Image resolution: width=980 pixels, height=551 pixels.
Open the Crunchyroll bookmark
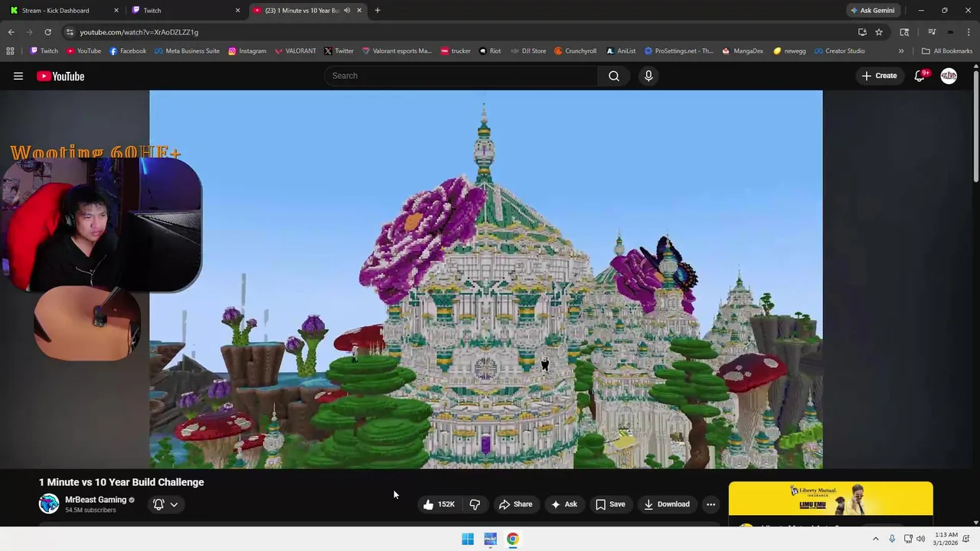(575, 51)
